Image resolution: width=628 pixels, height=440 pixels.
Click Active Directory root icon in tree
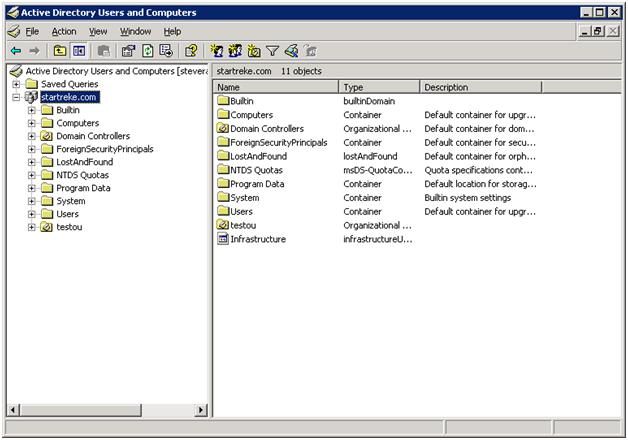click(16, 71)
